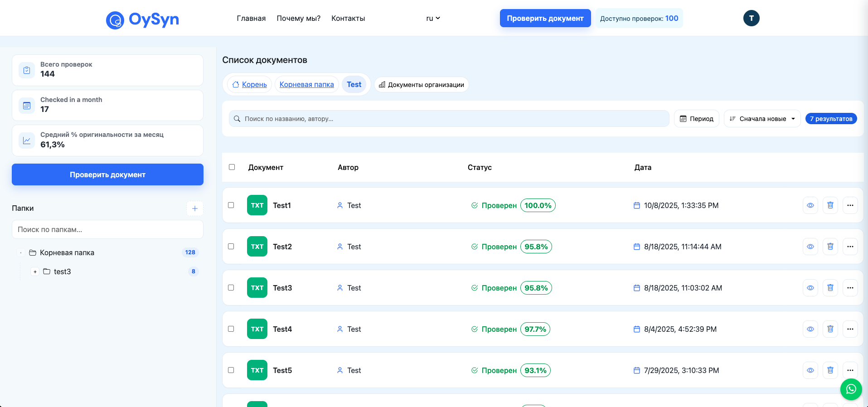Screen dimensions: 868x407
Task: Delete Test2 with the trash icon
Action: (x=830, y=247)
